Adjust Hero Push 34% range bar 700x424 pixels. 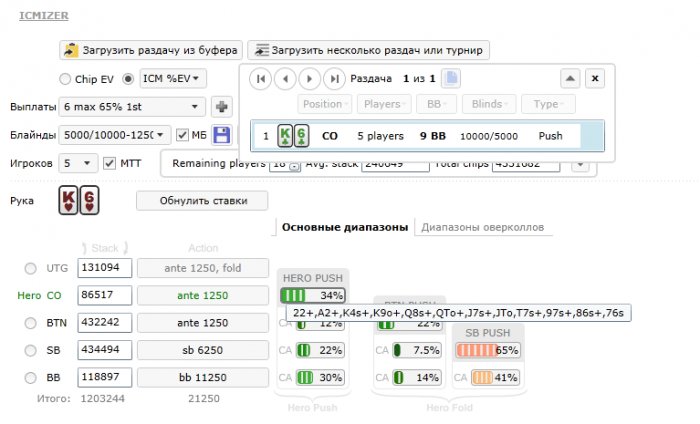(312, 295)
